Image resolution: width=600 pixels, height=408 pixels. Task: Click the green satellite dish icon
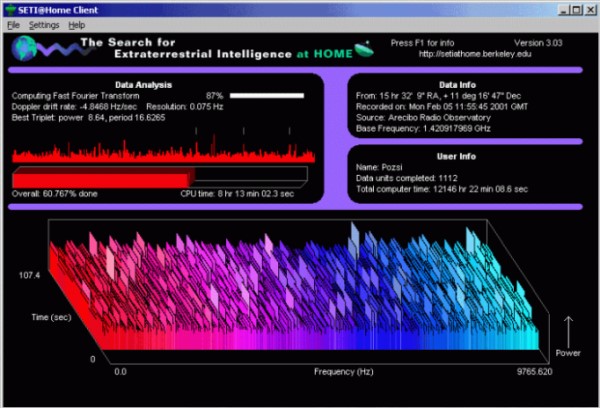pyautogui.click(x=364, y=49)
